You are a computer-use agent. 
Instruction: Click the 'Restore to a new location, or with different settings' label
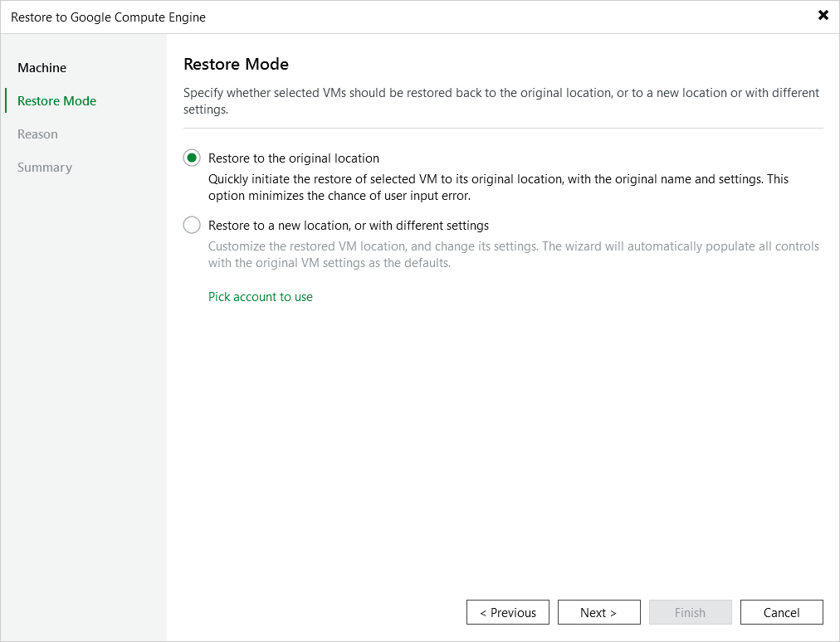tap(349, 226)
